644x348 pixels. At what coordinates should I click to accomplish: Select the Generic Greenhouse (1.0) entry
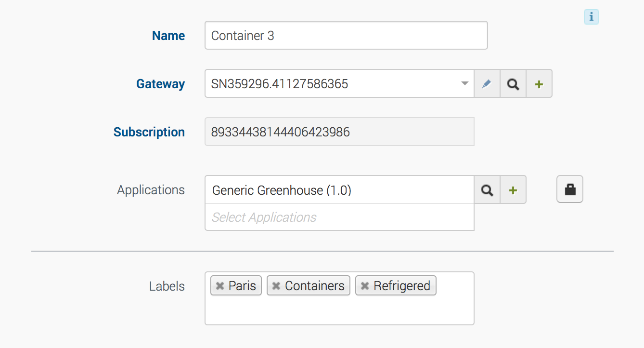pos(282,190)
